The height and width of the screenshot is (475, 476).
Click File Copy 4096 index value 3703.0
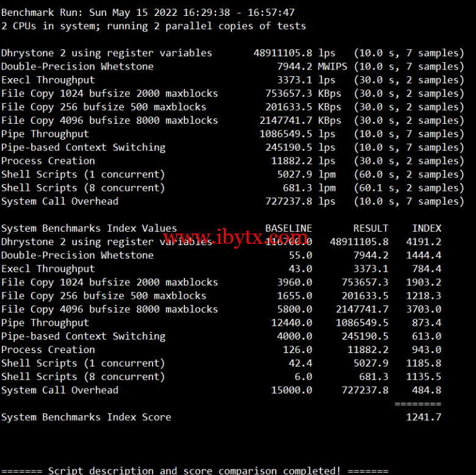coord(423,309)
